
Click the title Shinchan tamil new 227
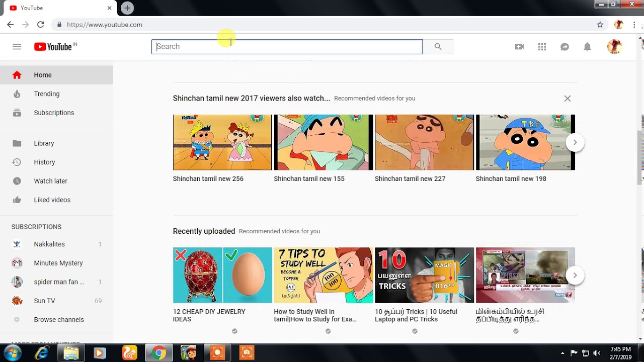(x=410, y=178)
